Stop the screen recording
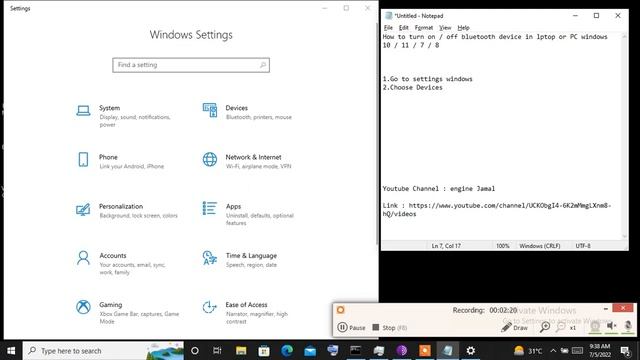This screenshot has width=640, height=360. (x=390, y=327)
